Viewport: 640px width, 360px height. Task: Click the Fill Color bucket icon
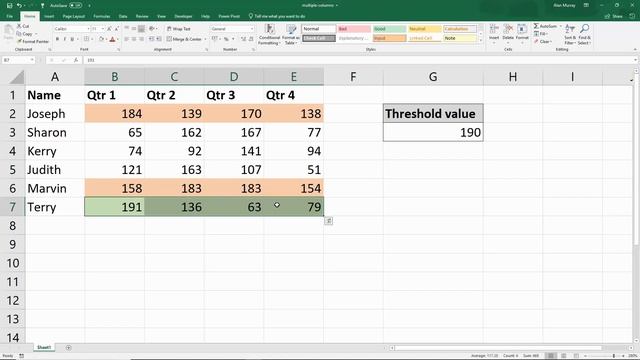(101, 39)
